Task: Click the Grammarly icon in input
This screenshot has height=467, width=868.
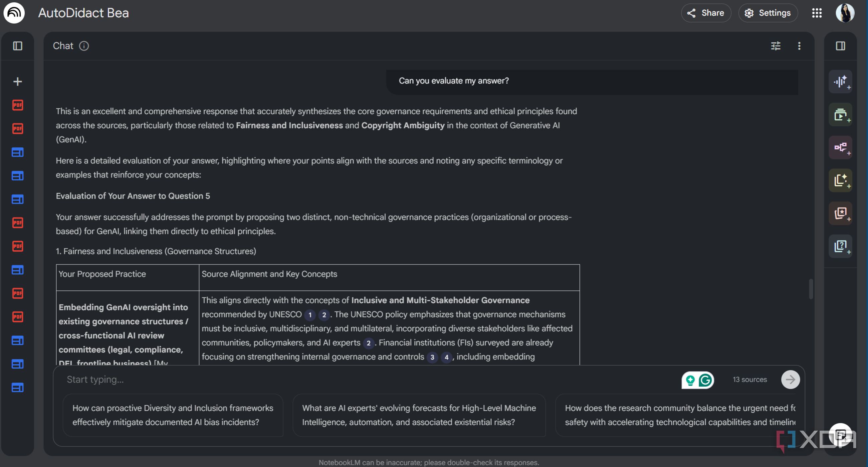Action: (x=705, y=380)
